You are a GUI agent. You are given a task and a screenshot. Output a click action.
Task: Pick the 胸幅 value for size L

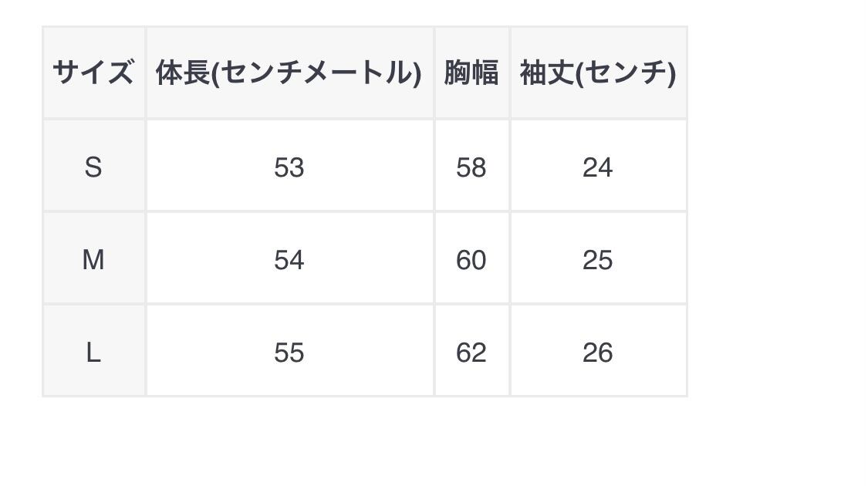pyautogui.click(x=471, y=353)
